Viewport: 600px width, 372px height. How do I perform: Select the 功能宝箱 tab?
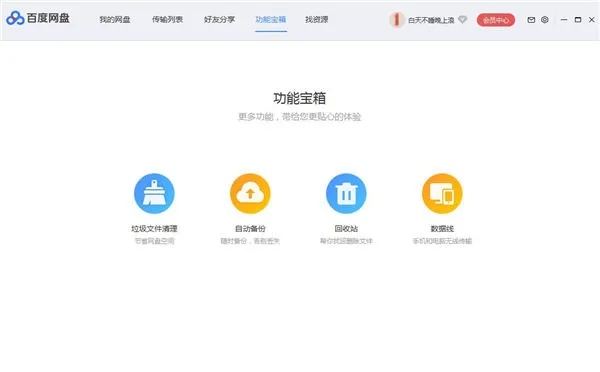[x=271, y=20]
